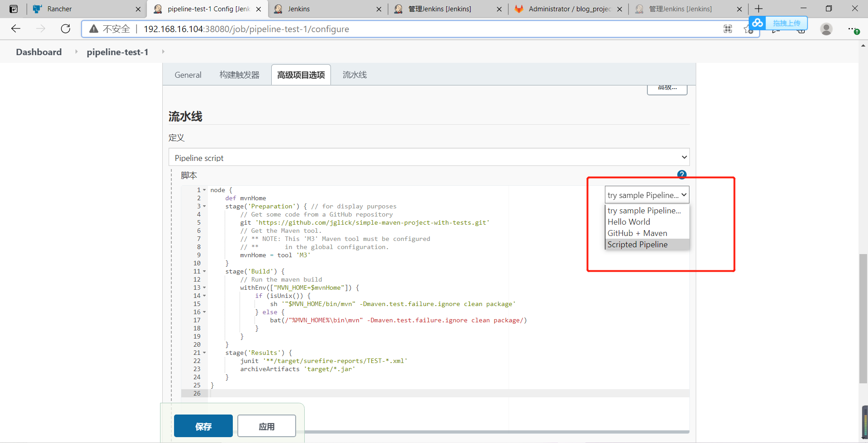Click the 保存 save button
This screenshot has width=868, height=443.
pyautogui.click(x=203, y=426)
